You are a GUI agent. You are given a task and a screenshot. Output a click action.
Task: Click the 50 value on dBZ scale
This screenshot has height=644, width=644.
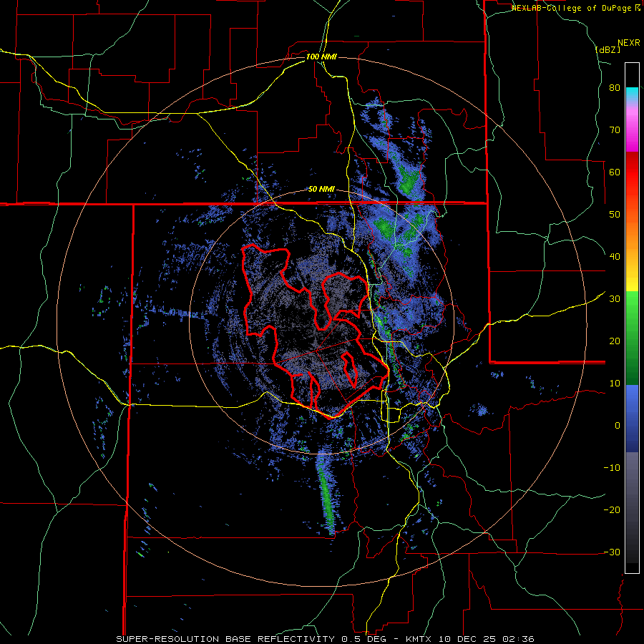click(615, 215)
